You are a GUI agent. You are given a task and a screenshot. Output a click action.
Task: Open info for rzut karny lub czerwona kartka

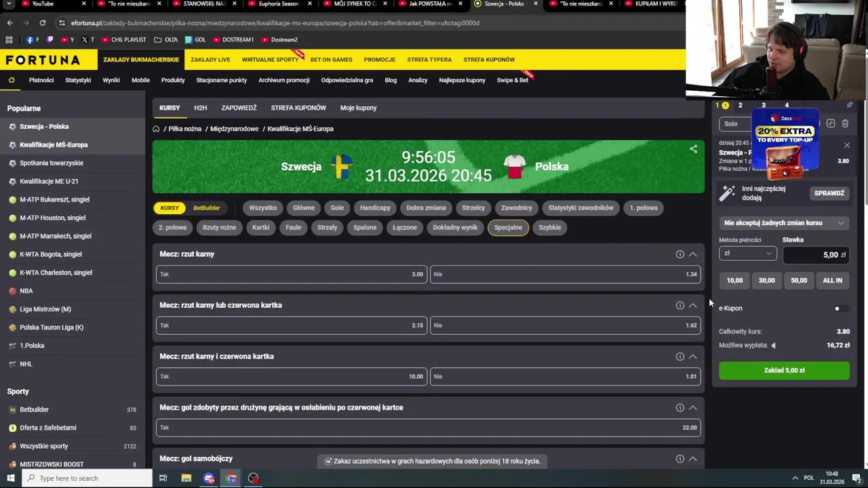[679, 306]
